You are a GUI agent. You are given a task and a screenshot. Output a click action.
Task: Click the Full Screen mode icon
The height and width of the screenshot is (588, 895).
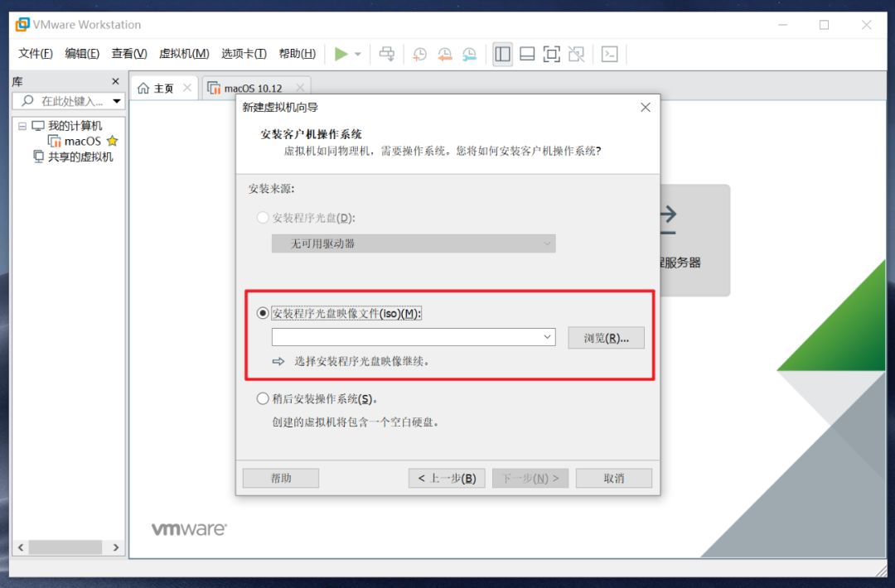coord(551,54)
